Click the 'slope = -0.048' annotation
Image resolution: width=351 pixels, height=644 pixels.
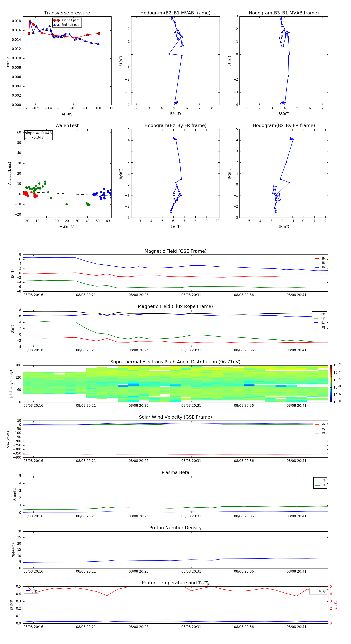[38, 133]
